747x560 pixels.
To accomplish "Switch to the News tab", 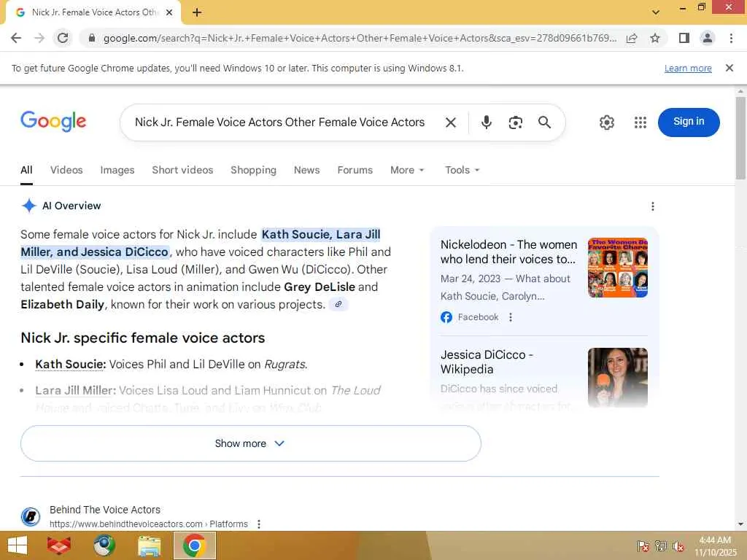I will (x=307, y=170).
